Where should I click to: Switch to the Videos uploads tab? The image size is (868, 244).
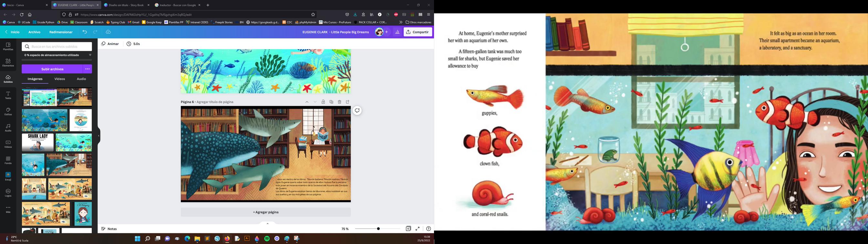[60, 79]
